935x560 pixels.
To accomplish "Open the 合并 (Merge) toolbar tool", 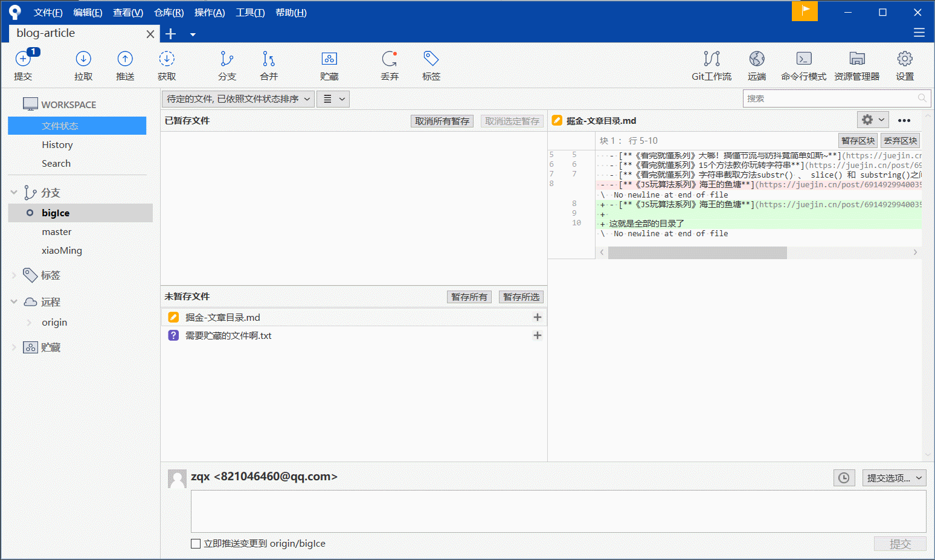I will point(269,65).
